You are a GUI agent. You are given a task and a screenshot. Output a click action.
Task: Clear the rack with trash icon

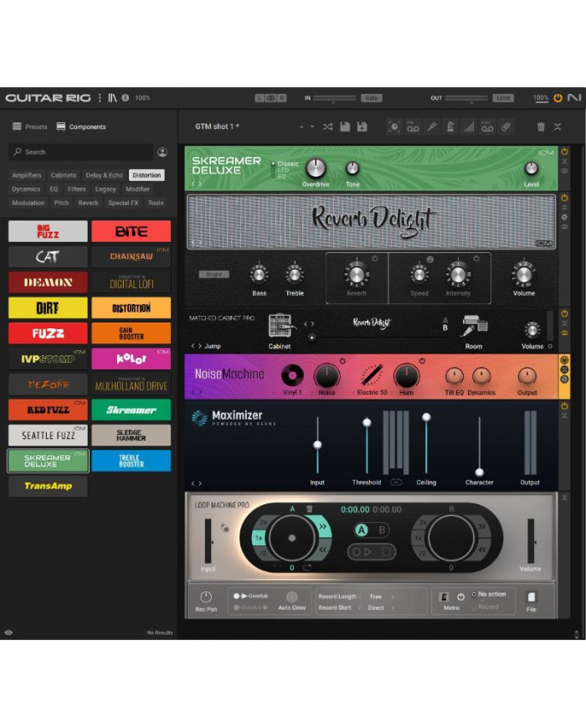[541, 126]
